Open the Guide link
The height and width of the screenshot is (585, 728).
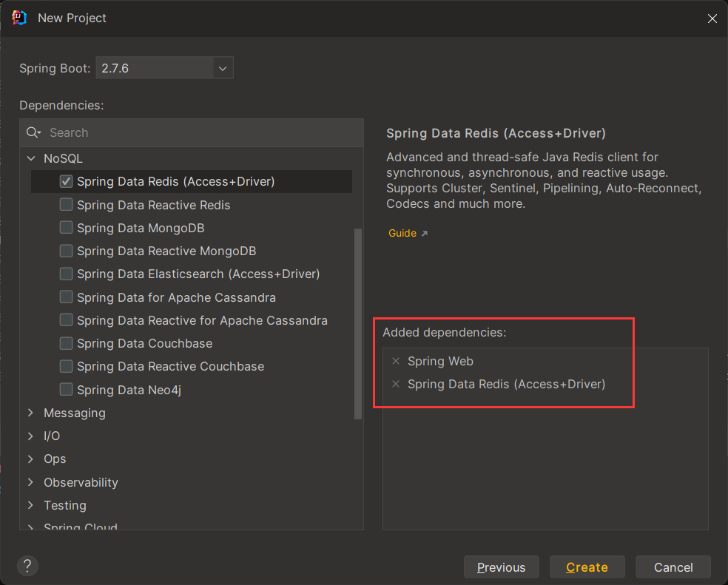pyautogui.click(x=402, y=233)
